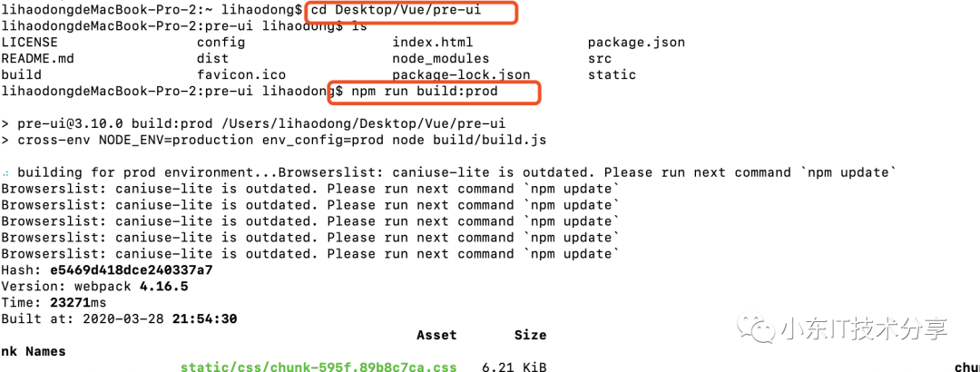Image resolution: width=980 pixels, height=372 pixels.
Task: Click the build hash value e5469d418dce240337a7
Action: coord(132,270)
